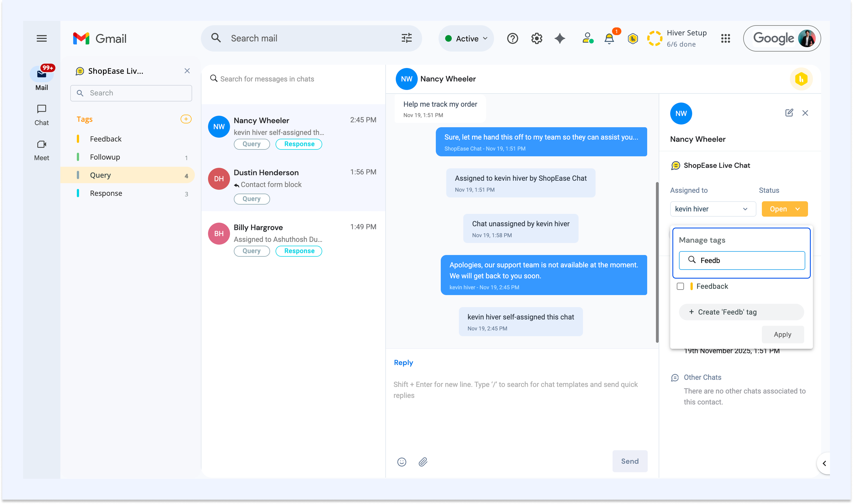
Task: Open the Google apps grid
Action: [725, 38]
